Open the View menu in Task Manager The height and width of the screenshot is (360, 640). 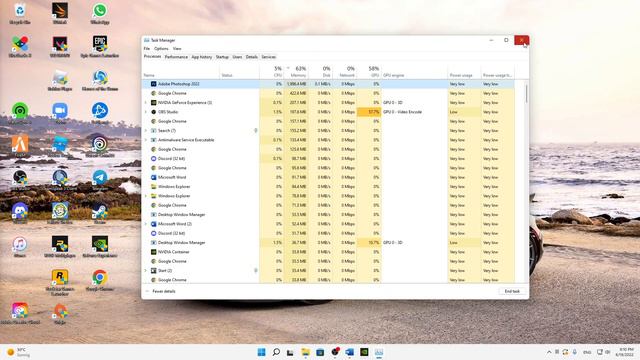[177, 49]
